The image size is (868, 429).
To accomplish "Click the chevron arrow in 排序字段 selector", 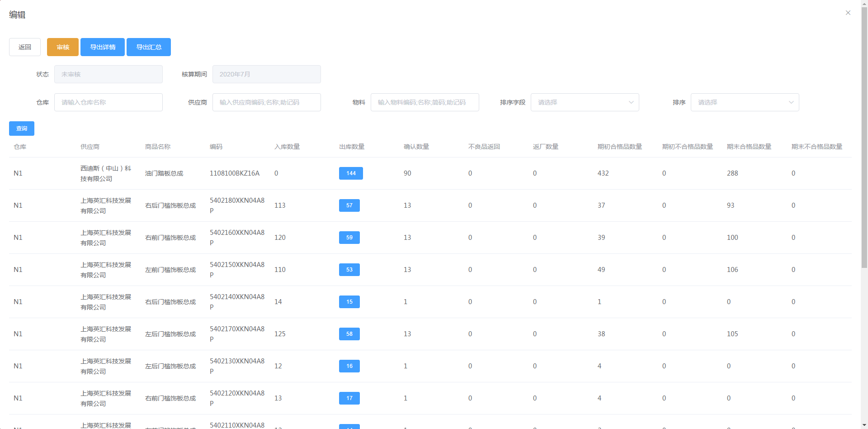I will click(631, 102).
